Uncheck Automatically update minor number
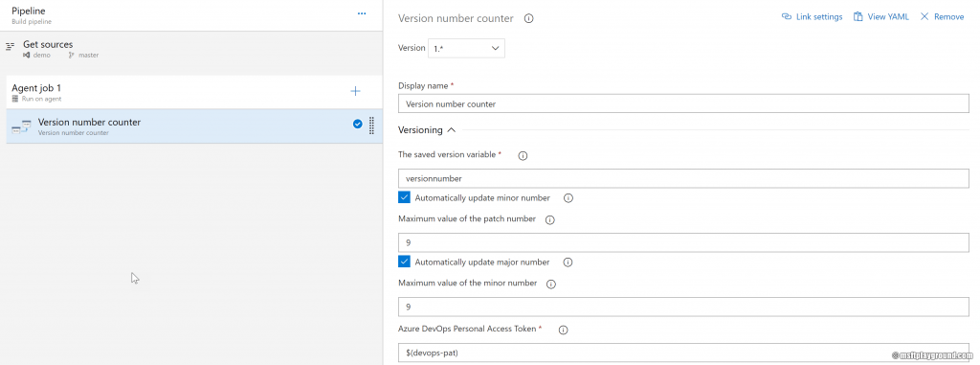The height and width of the screenshot is (365, 980). click(x=405, y=198)
